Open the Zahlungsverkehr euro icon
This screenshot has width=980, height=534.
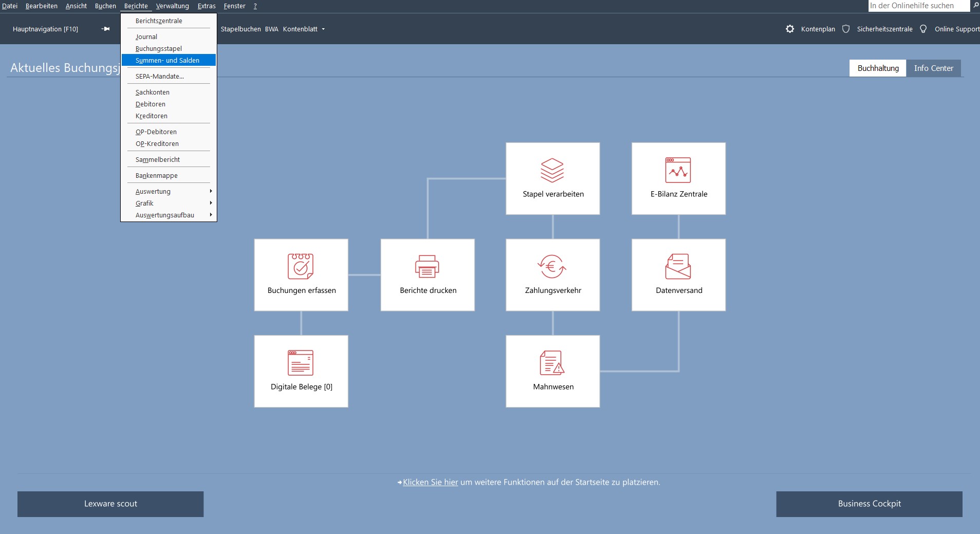point(552,266)
